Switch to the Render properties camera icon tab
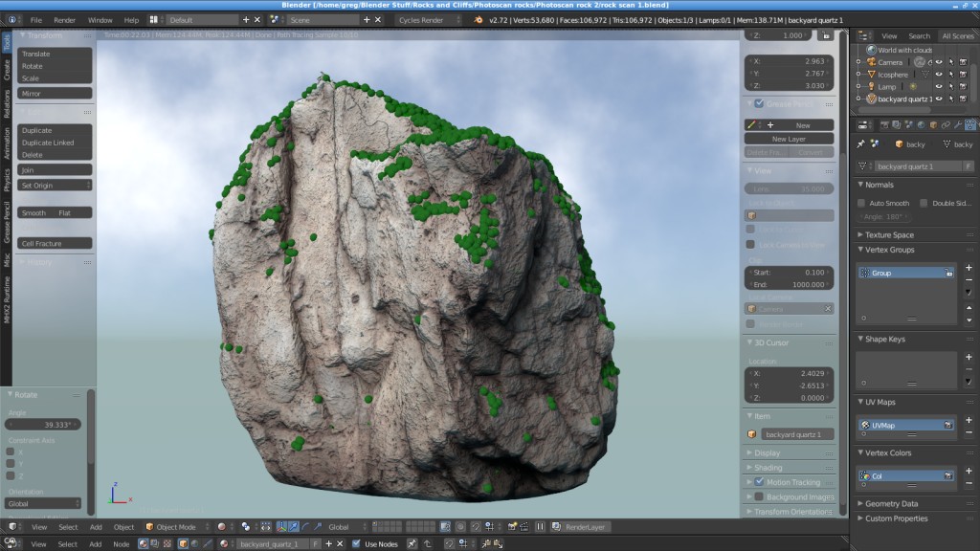This screenshot has height=551, width=980. click(884, 124)
